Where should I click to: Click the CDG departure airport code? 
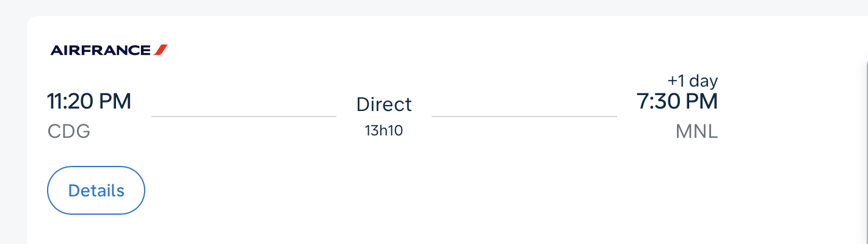click(x=69, y=132)
